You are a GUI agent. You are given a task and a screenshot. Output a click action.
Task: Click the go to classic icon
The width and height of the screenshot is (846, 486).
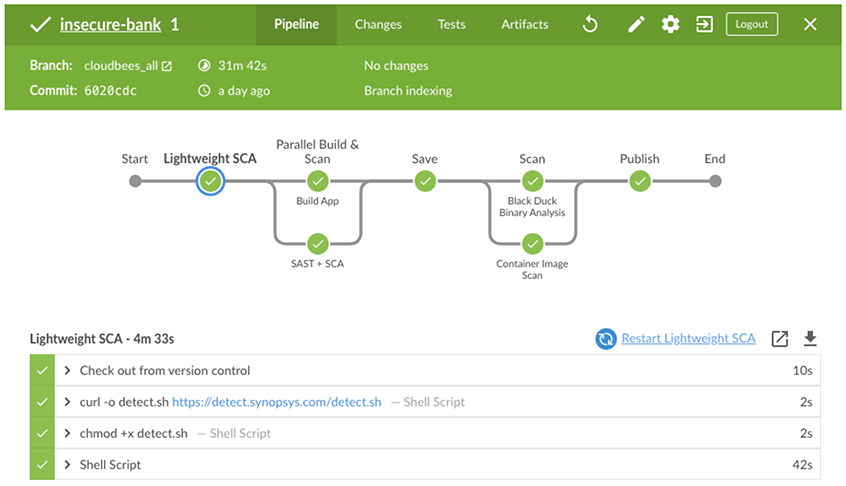coord(704,24)
